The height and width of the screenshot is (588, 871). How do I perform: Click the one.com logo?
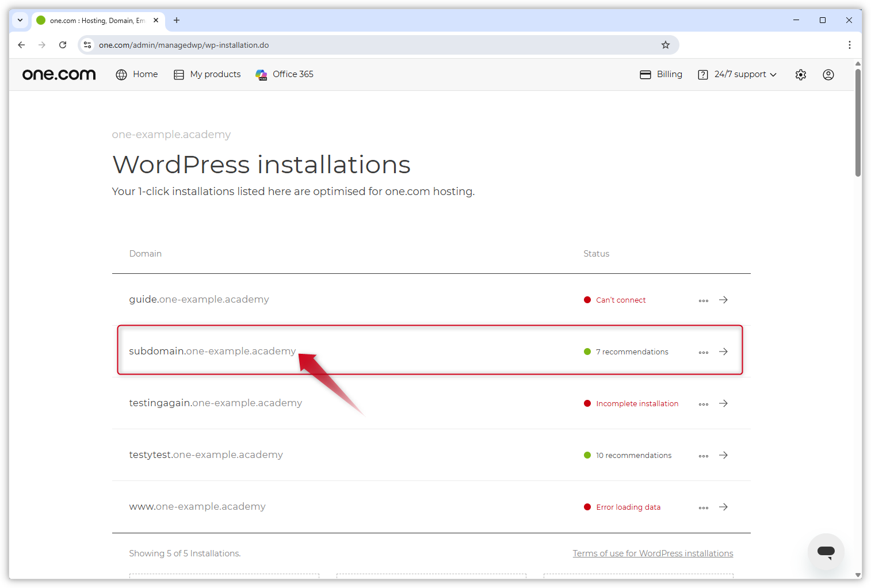pos(59,75)
